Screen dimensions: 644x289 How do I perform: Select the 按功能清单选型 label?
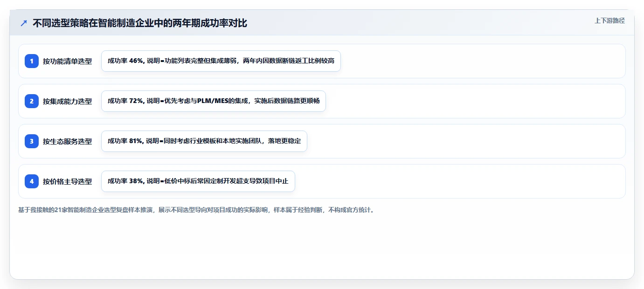pos(68,61)
